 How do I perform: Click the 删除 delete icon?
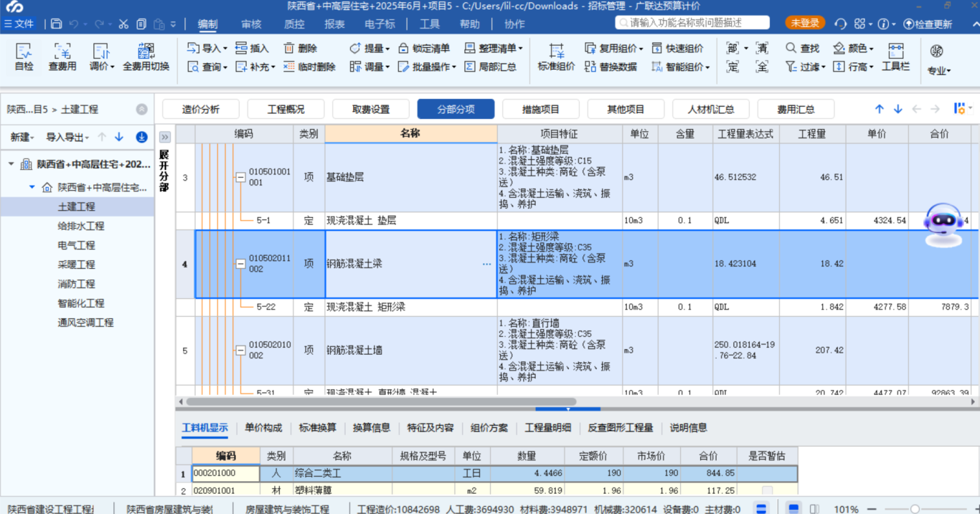pos(301,48)
